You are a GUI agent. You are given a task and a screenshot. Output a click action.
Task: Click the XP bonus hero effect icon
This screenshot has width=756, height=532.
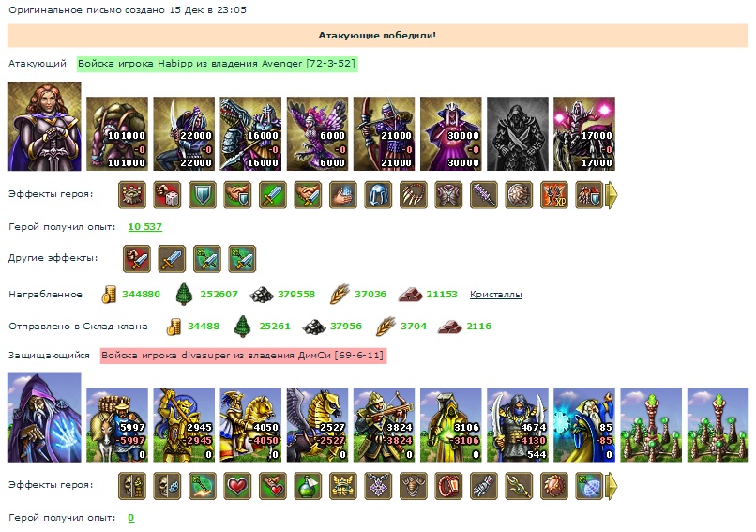coord(554,195)
